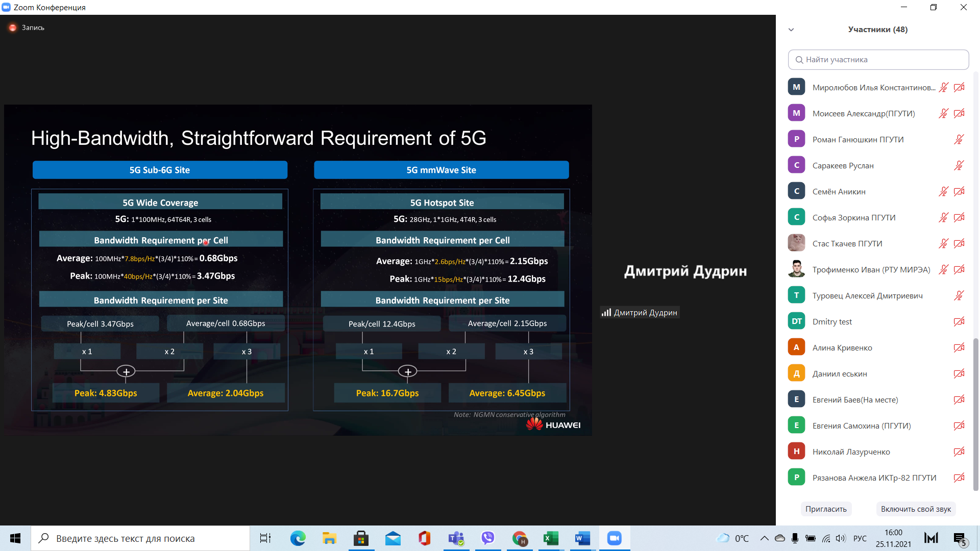Click Стас Ткачев avatar photo
Image resolution: width=980 pixels, height=551 pixels.
796,243
